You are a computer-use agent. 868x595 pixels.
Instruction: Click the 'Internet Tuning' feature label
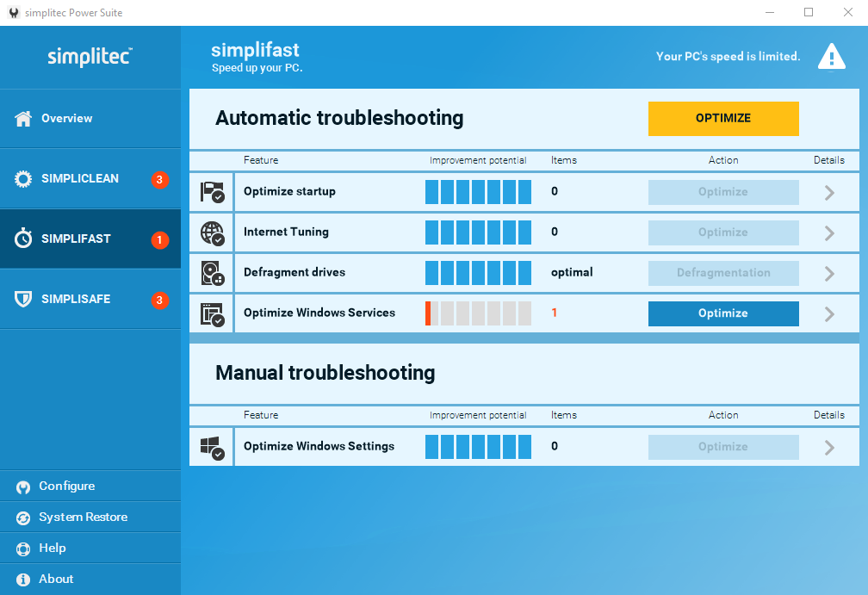[286, 232]
